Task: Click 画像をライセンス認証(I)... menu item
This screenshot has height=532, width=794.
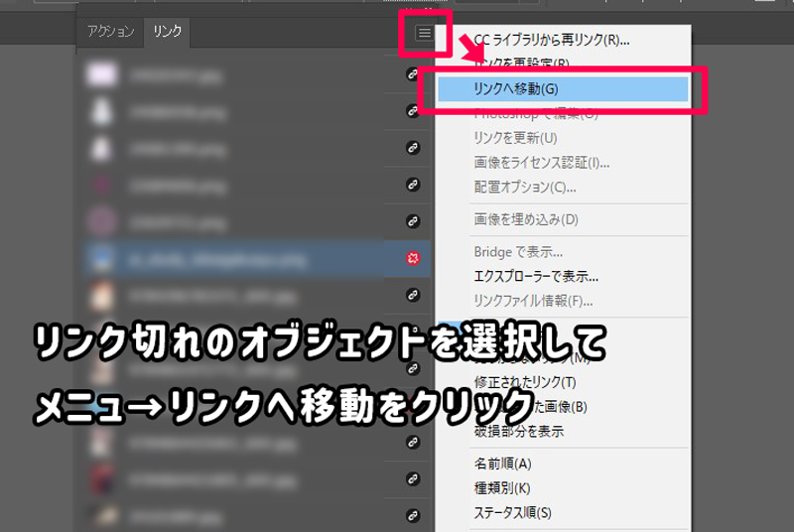Action: coord(541,163)
